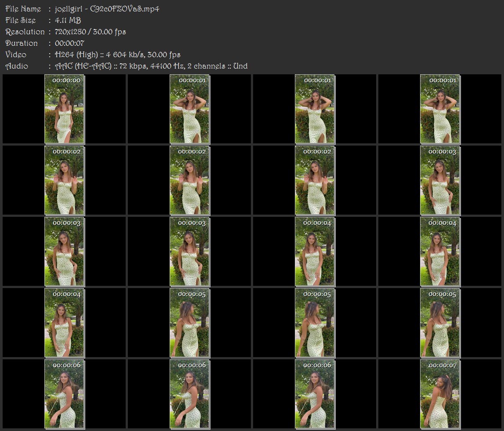
Task: Select the 'Resolution' label
Action: point(25,32)
